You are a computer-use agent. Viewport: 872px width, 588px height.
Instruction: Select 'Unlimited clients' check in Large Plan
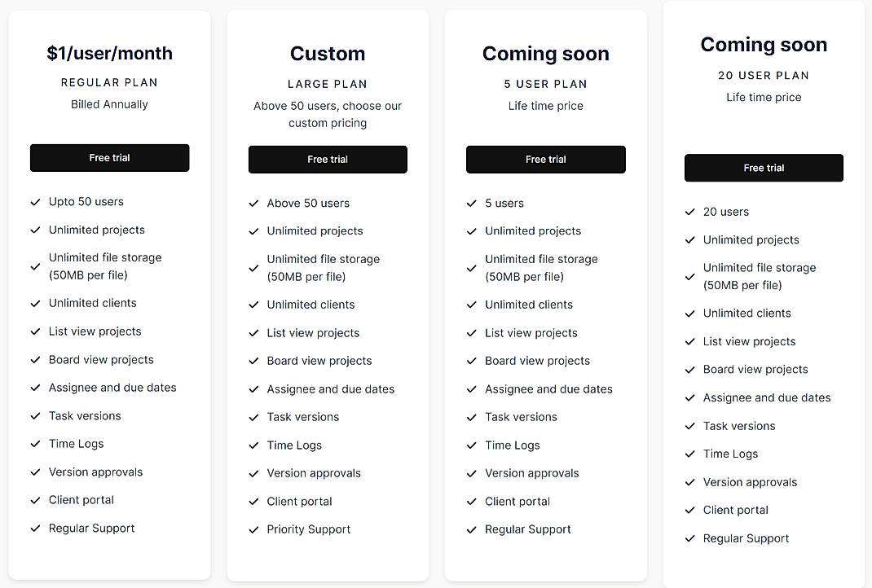(253, 305)
